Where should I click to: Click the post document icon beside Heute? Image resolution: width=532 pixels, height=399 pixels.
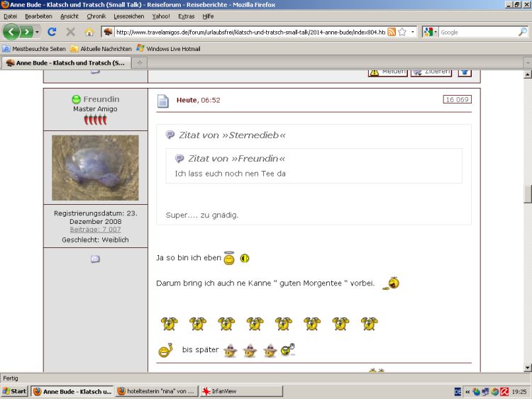pos(163,101)
